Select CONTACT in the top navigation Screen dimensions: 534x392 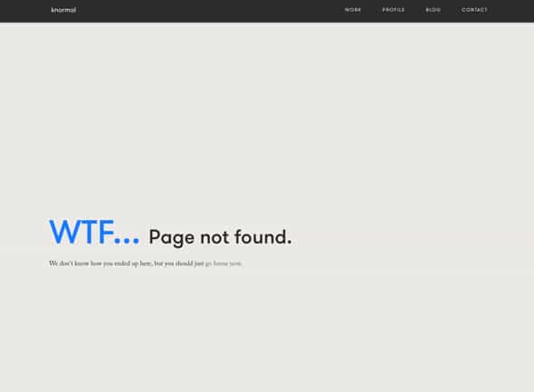[x=474, y=10]
